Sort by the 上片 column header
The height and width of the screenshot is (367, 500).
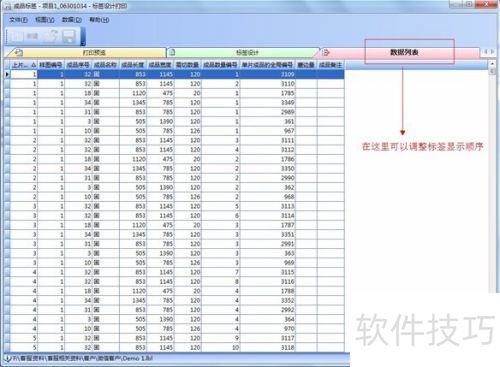pos(24,65)
